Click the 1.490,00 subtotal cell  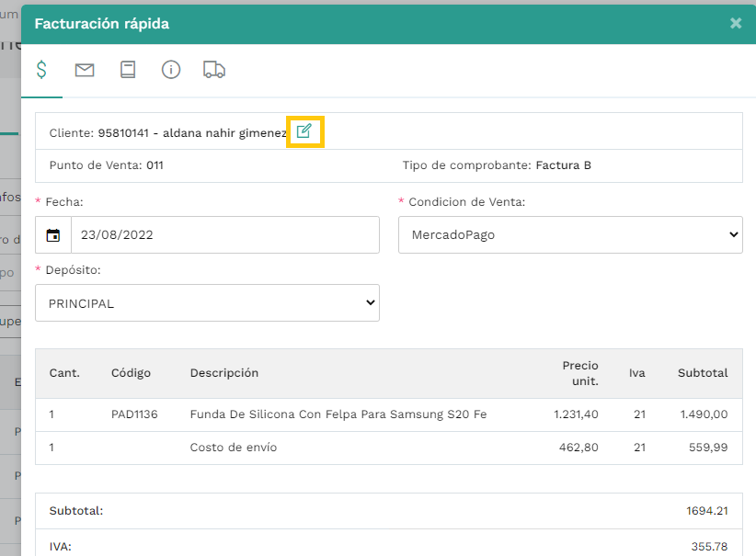[704, 414]
